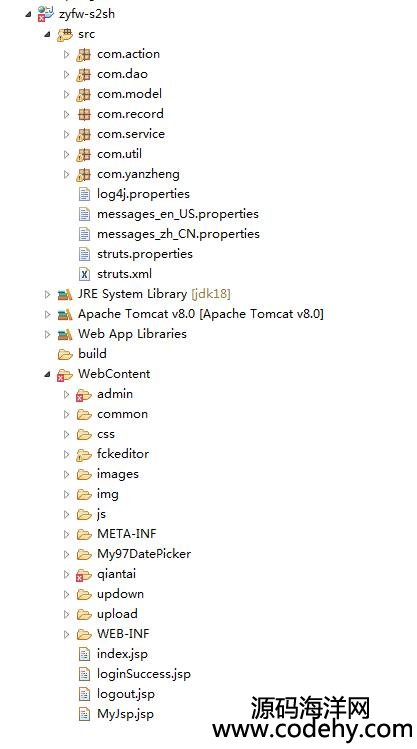Screen dimensions: 417x749
Task: Click the zyfw-s2sh project icon
Action: tap(46, 13)
